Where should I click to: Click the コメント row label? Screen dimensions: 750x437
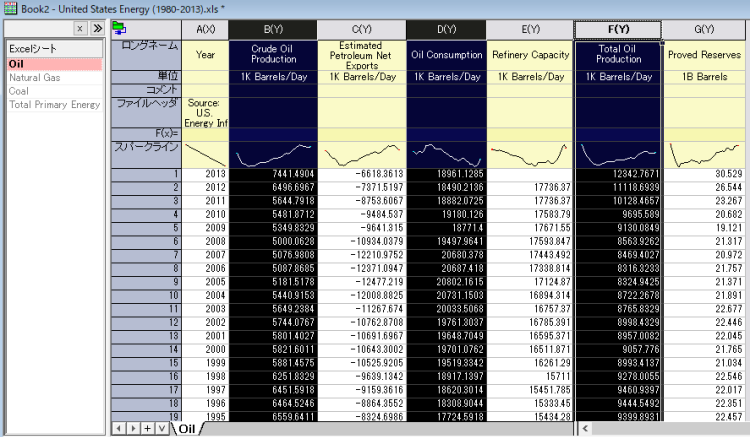(146, 90)
